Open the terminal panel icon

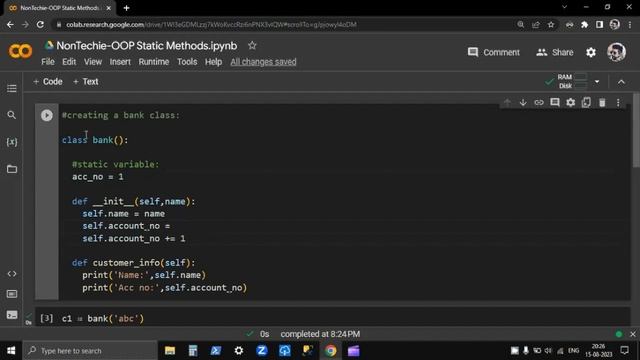coord(12,315)
